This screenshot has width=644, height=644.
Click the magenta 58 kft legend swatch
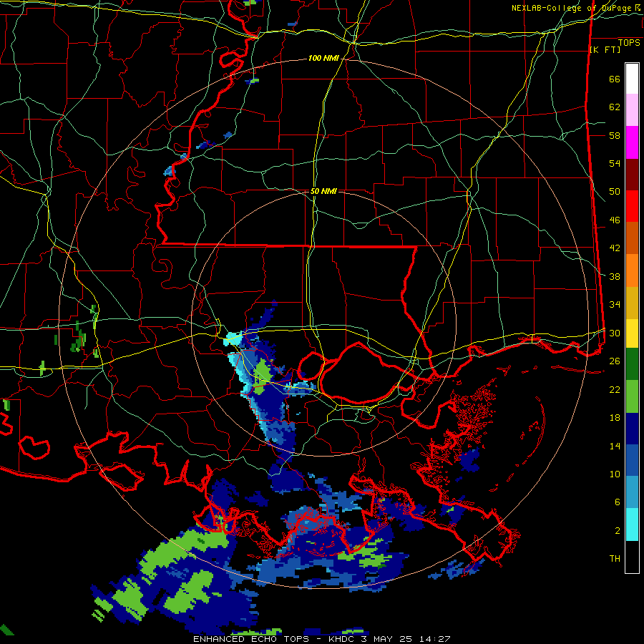[x=632, y=142]
